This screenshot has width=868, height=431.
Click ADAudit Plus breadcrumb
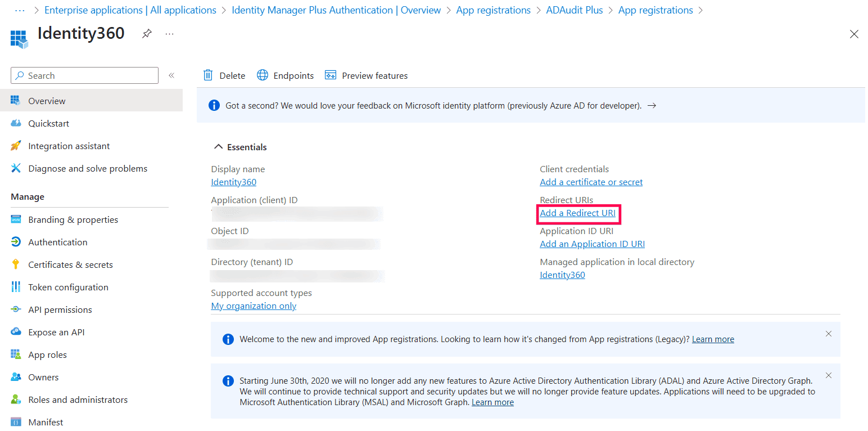pos(575,10)
